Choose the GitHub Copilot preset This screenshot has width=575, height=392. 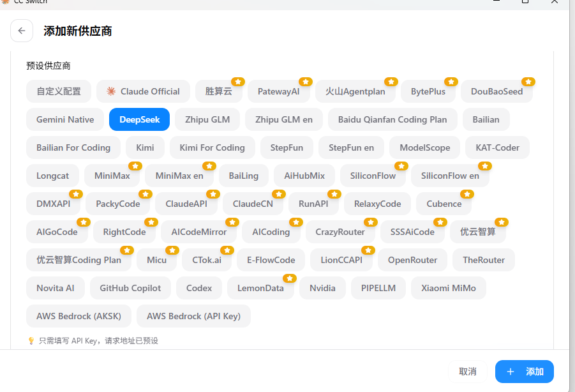(130, 288)
